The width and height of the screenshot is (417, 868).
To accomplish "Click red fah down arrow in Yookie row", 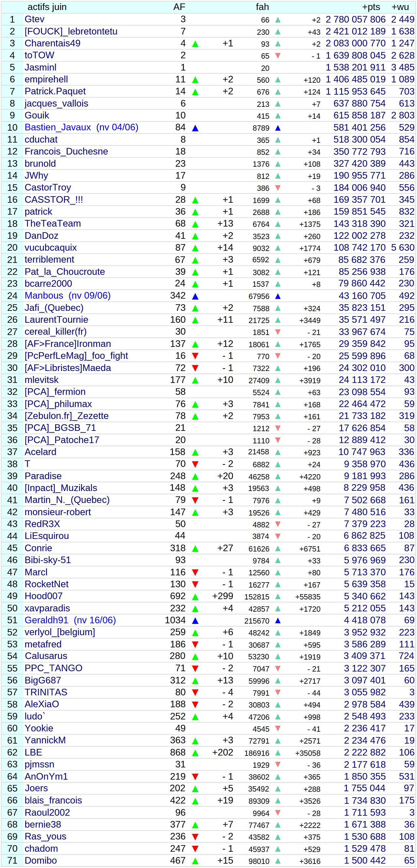I will 278,729.
